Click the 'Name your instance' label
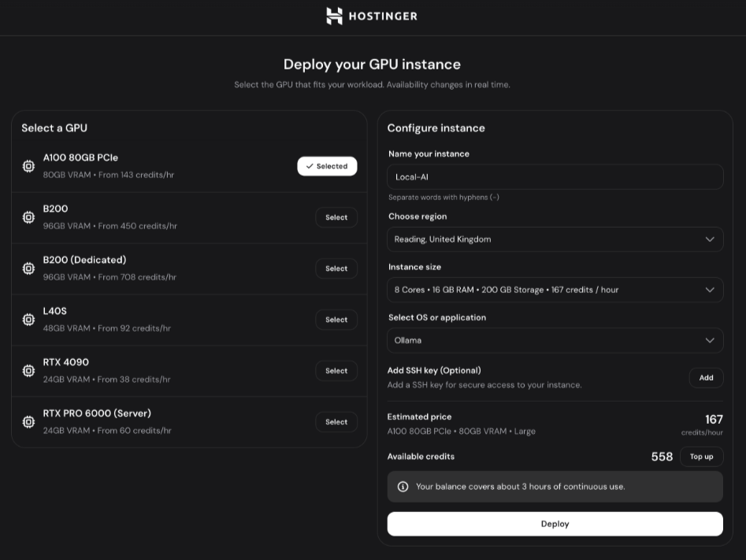Viewport: 746px width, 560px height. pyautogui.click(x=429, y=154)
